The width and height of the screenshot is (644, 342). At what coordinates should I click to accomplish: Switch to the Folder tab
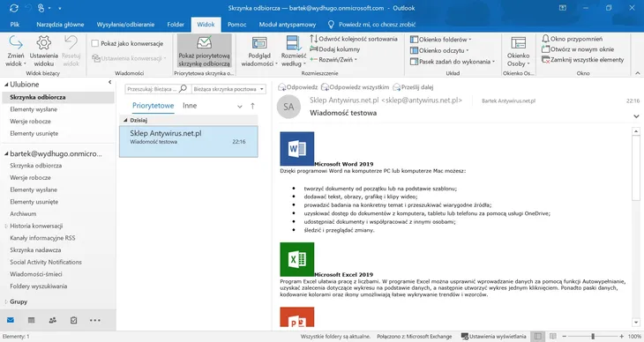pyautogui.click(x=176, y=25)
